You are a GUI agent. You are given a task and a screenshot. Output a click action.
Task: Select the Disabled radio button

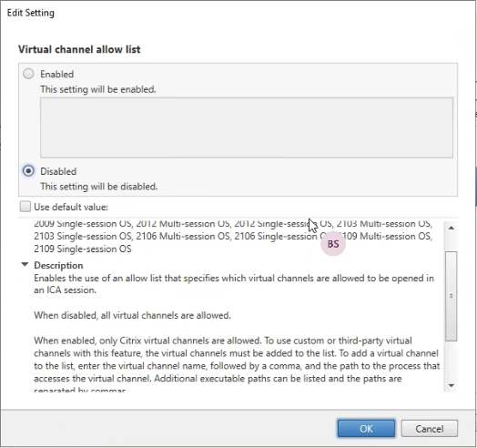[x=28, y=171]
